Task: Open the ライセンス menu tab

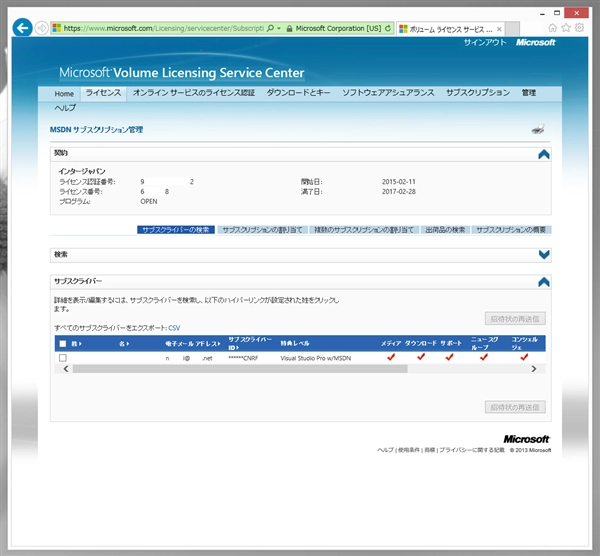Action: coord(103,93)
